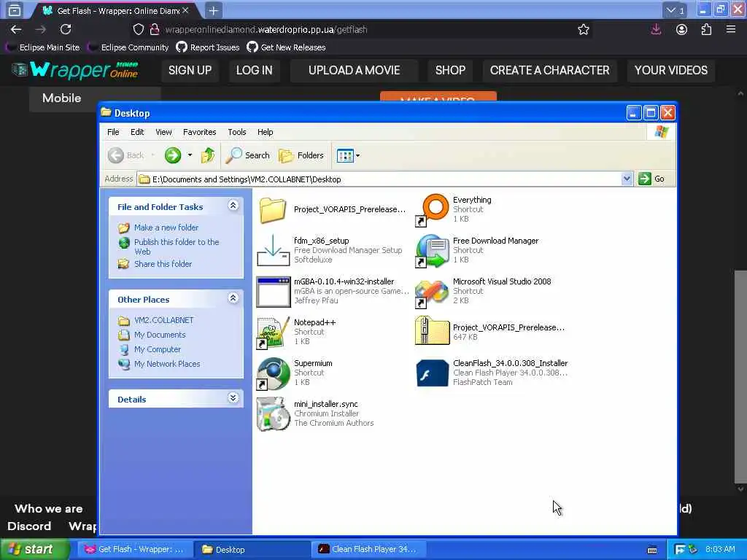The image size is (747, 560).
Task: Click Publish this folder to the Web
Action: tap(177, 246)
